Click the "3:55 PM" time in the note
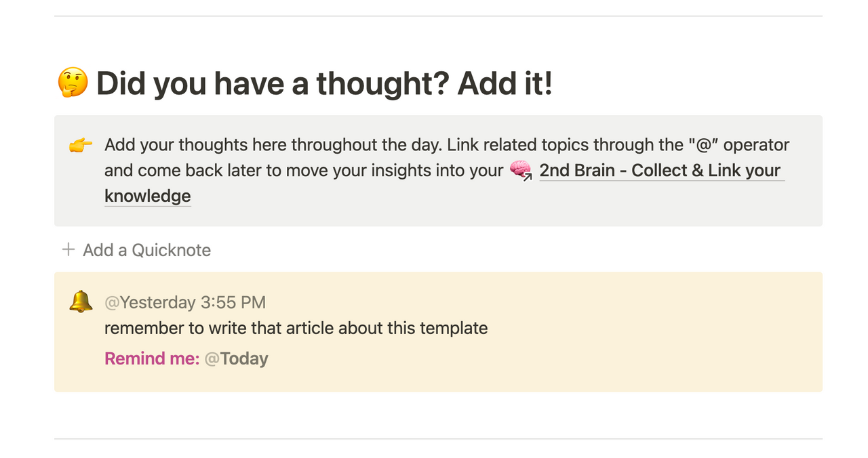Screen dimensions: 868x458 tap(233, 302)
